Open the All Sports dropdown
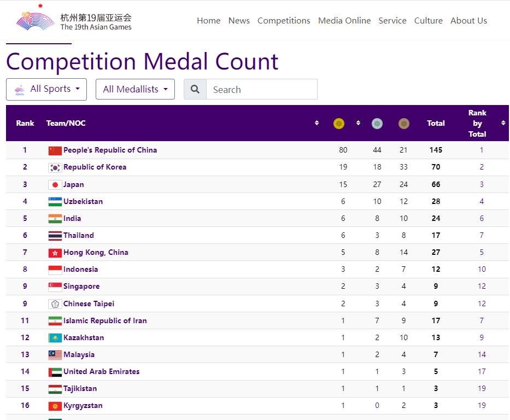 pyautogui.click(x=46, y=89)
